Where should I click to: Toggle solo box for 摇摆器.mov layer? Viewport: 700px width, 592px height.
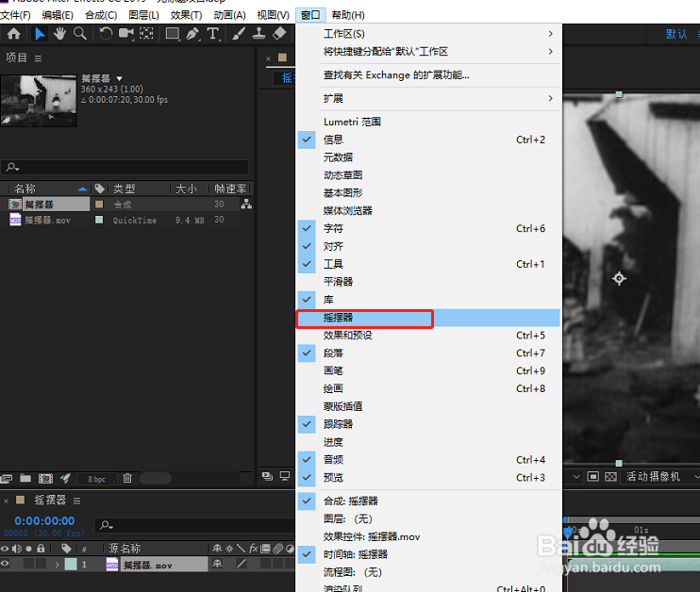point(28,564)
